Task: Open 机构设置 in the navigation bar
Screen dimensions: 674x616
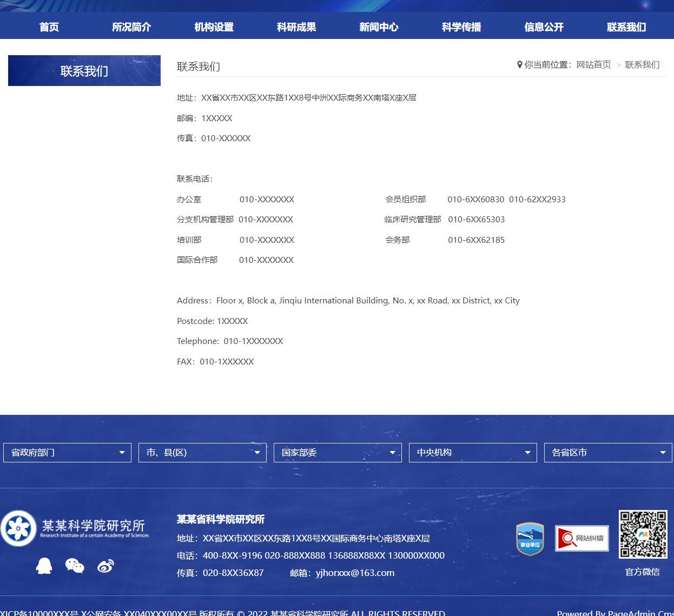Action: pyautogui.click(x=214, y=27)
